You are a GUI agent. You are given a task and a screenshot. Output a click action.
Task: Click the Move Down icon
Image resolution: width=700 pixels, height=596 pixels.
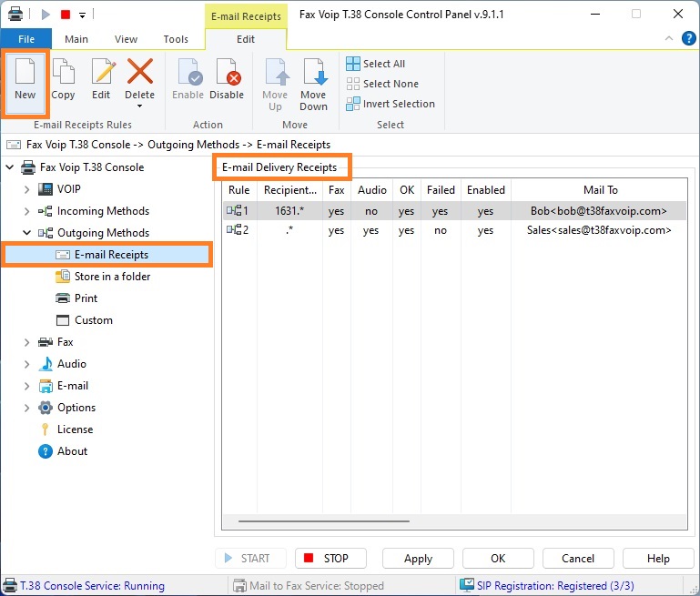point(315,72)
